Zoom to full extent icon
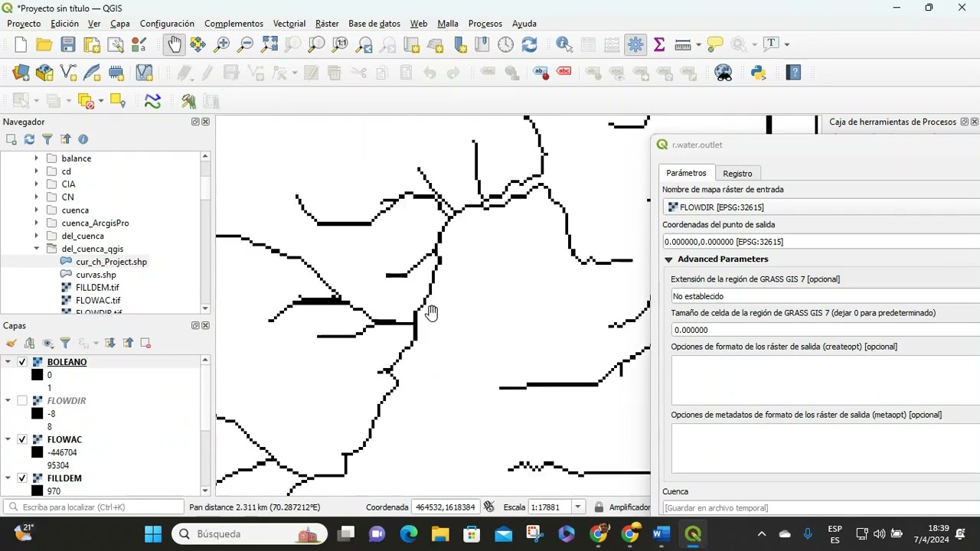Image resolution: width=980 pixels, height=551 pixels. 269,44
